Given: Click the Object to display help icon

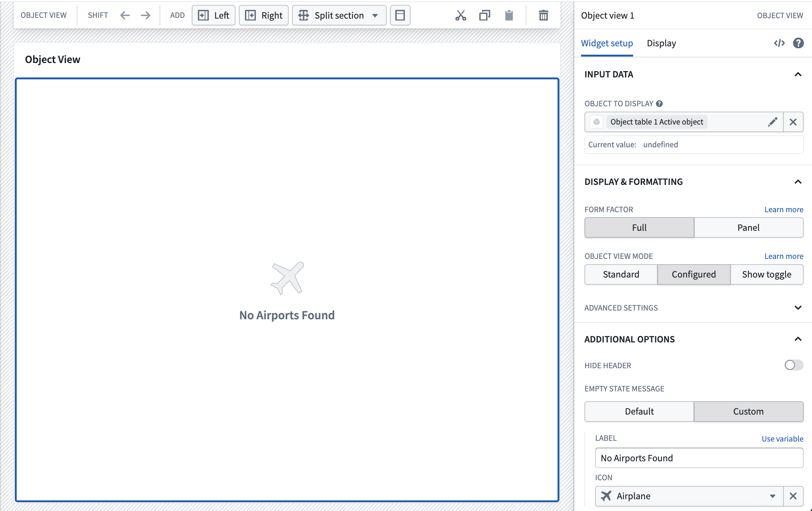Looking at the screenshot, I should [659, 104].
